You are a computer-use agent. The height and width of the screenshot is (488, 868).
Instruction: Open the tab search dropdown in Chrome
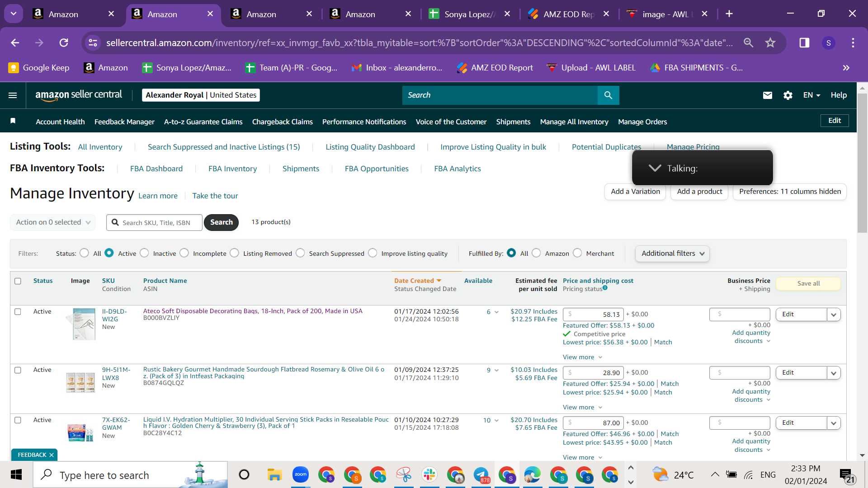pyautogui.click(x=14, y=14)
